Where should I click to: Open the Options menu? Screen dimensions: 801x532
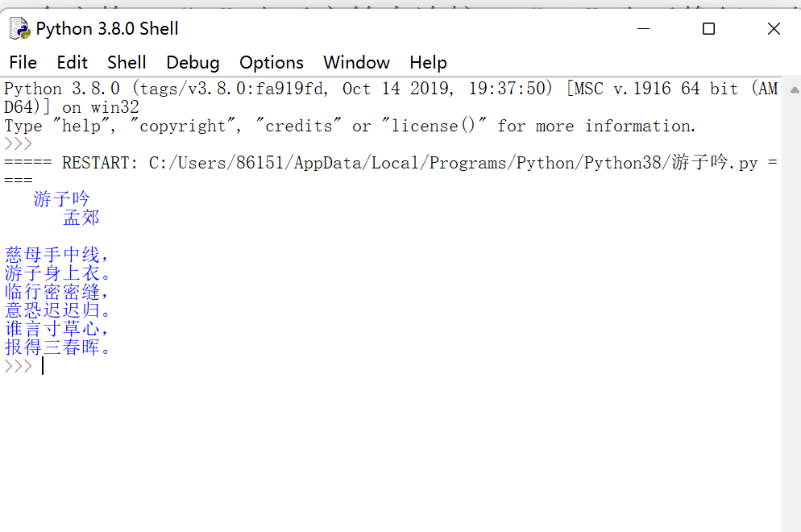(271, 63)
